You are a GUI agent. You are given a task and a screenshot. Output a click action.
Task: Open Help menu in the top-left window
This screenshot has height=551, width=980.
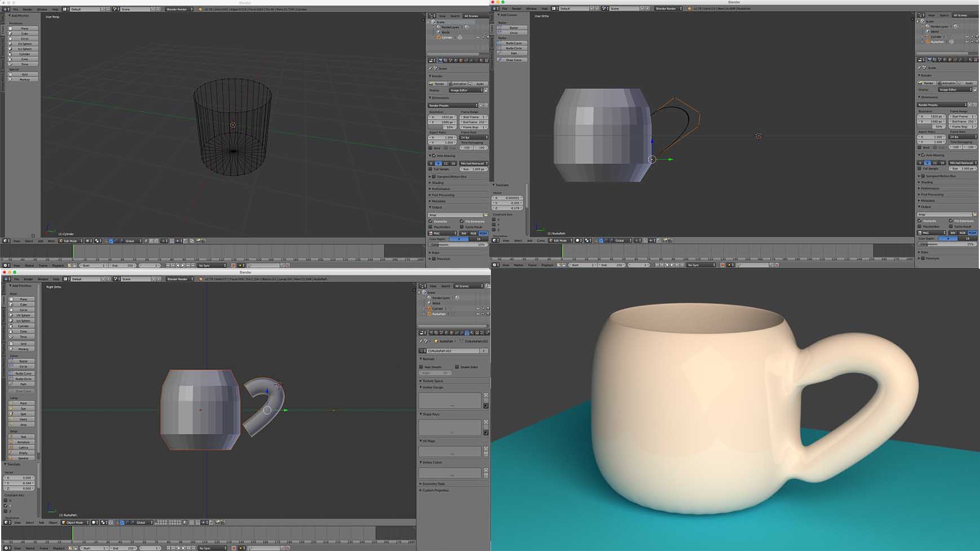pyautogui.click(x=55, y=10)
